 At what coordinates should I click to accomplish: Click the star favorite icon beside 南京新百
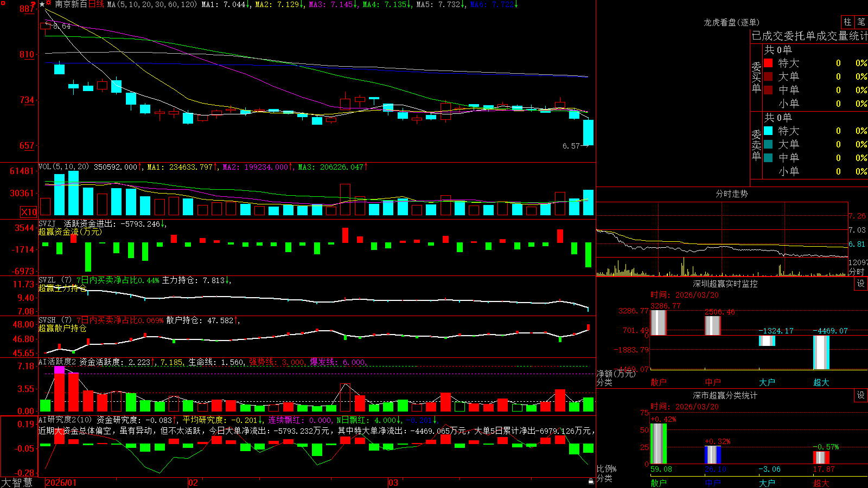point(42,4)
